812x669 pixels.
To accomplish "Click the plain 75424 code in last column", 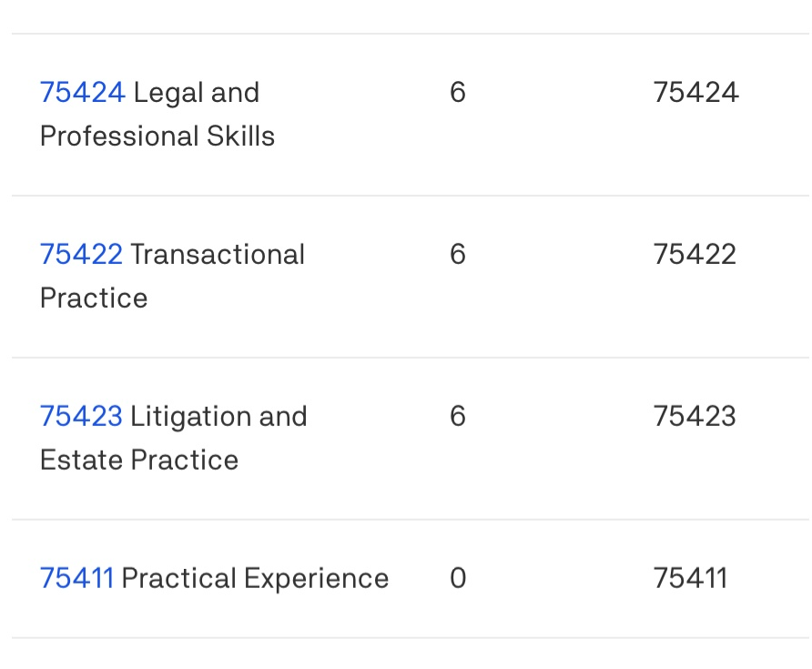I will (695, 93).
